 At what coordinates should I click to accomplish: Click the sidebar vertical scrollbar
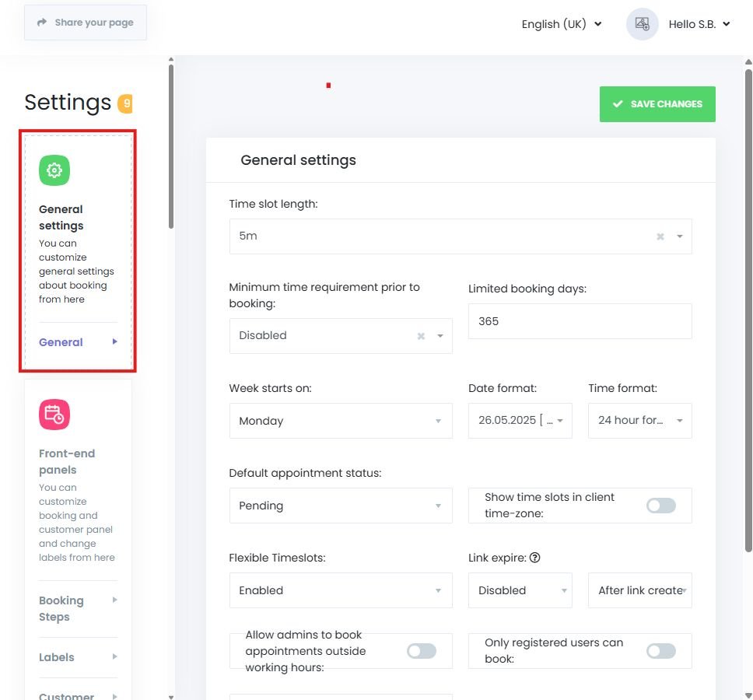[x=171, y=148]
